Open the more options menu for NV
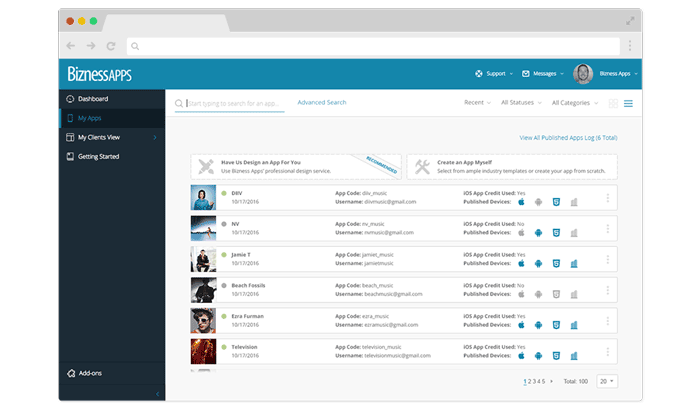This screenshot has height=405, width=700. (608, 229)
